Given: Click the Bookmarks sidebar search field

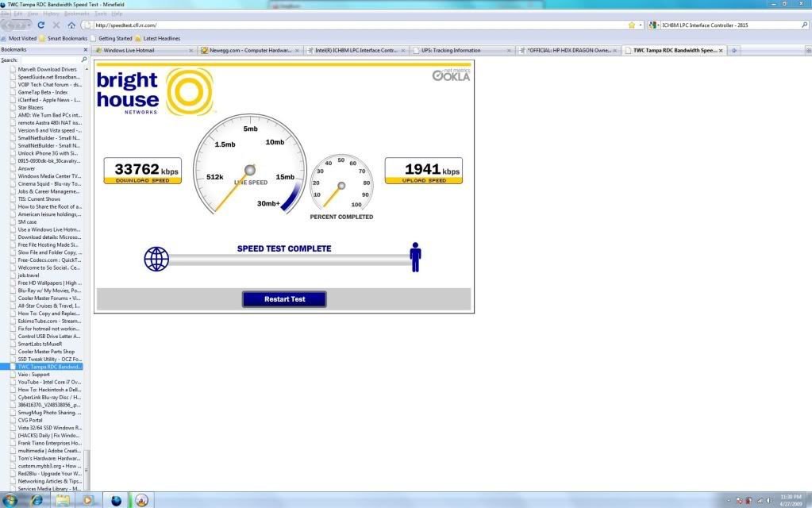Looking at the screenshot, I should [x=49, y=60].
